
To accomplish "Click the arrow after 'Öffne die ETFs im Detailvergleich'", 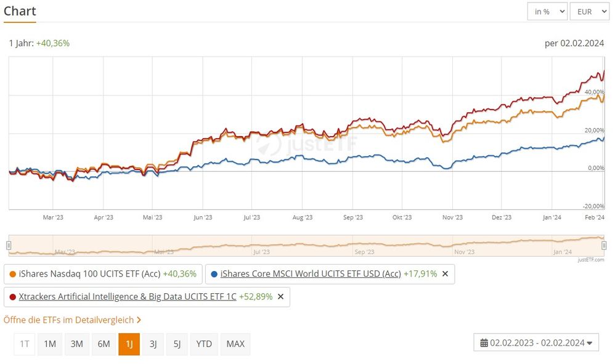I will tap(139, 320).
